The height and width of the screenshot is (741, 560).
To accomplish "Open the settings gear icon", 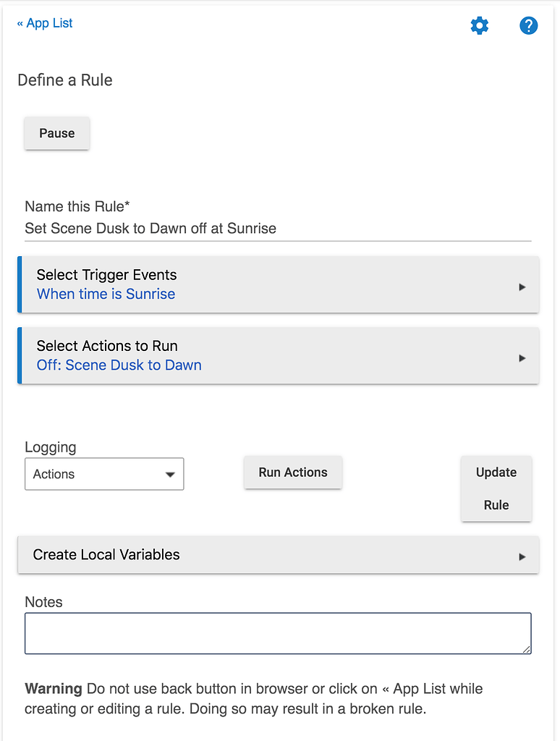I will (479, 26).
